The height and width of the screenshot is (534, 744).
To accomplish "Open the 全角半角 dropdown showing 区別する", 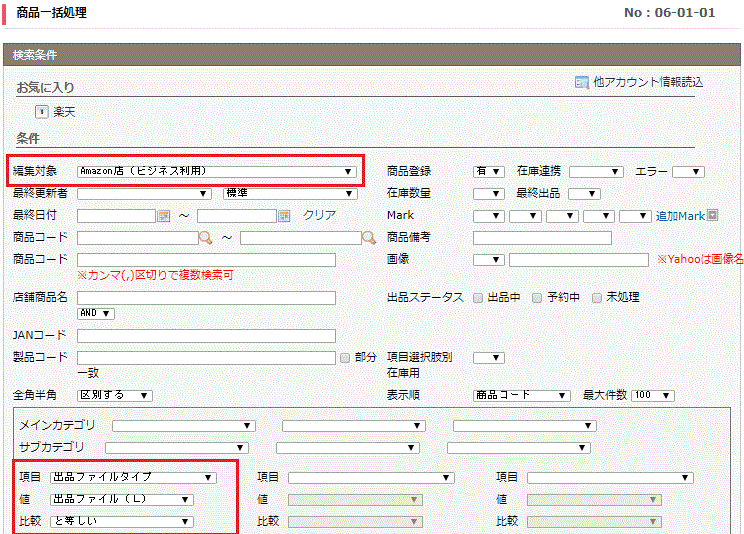I will click(x=114, y=395).
